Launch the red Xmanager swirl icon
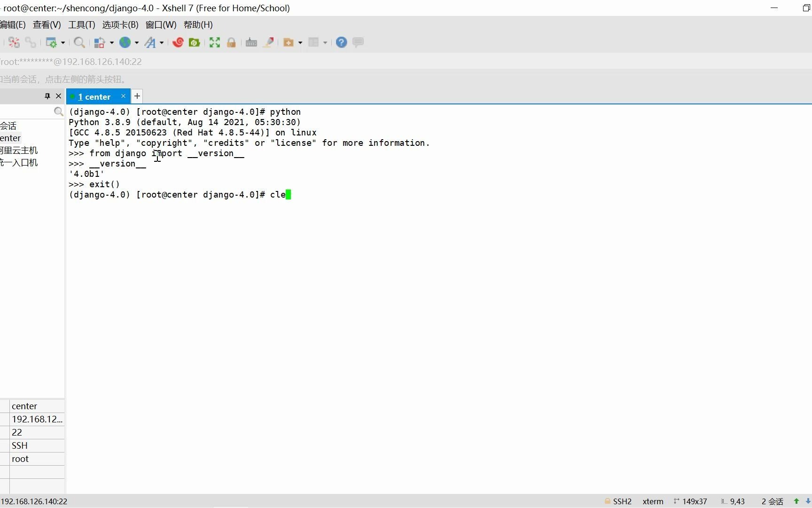Screen dimensions: 812x508 (x=178, y=43)
